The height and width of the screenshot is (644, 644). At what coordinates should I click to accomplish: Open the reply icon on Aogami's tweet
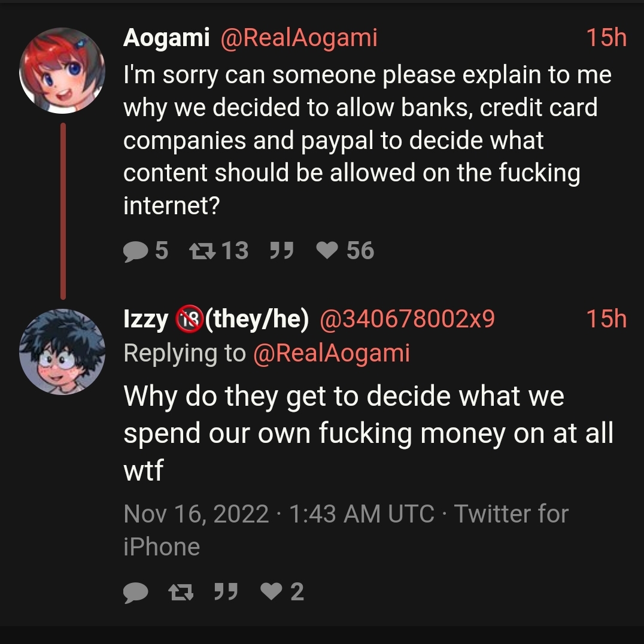click(135, 251)
